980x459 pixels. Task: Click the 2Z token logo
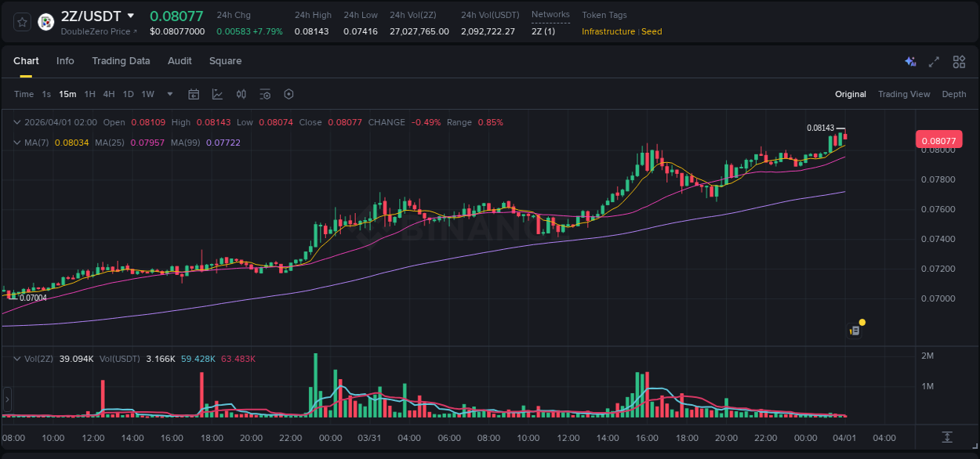(x=45, y=21)
